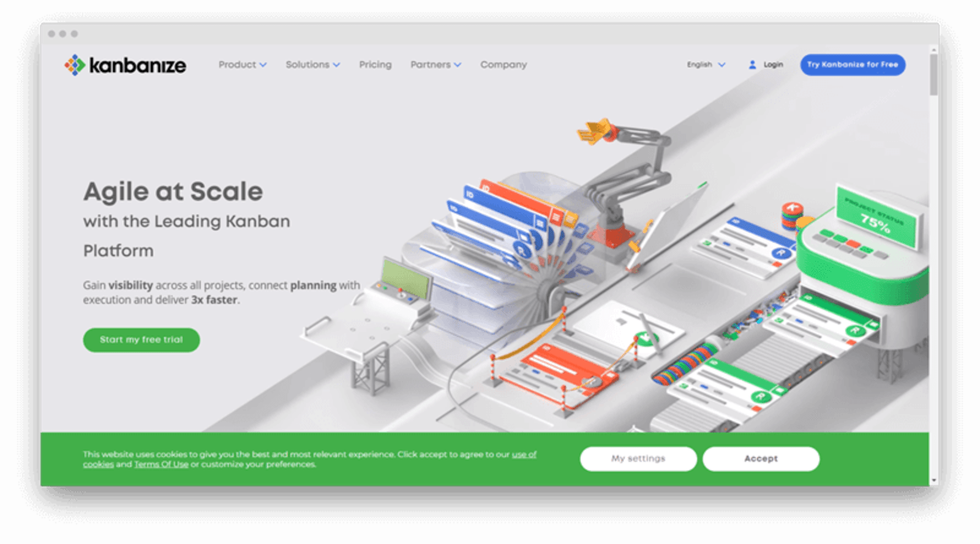
Task: Open My settings for cookies
Action: point(638,458)
